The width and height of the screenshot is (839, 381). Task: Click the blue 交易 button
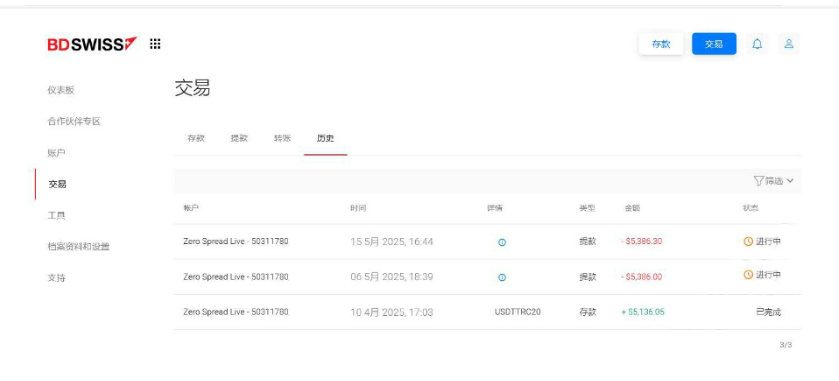(714, 44)
